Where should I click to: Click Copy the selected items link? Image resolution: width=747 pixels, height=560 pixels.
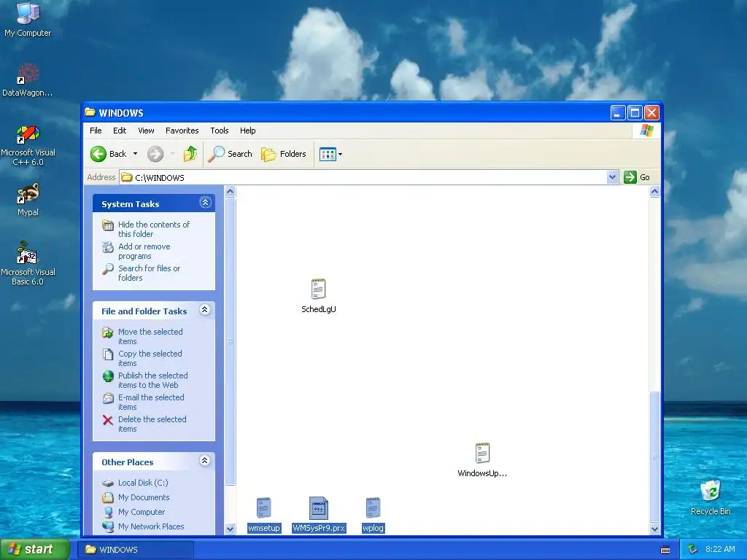pos(150,358)
